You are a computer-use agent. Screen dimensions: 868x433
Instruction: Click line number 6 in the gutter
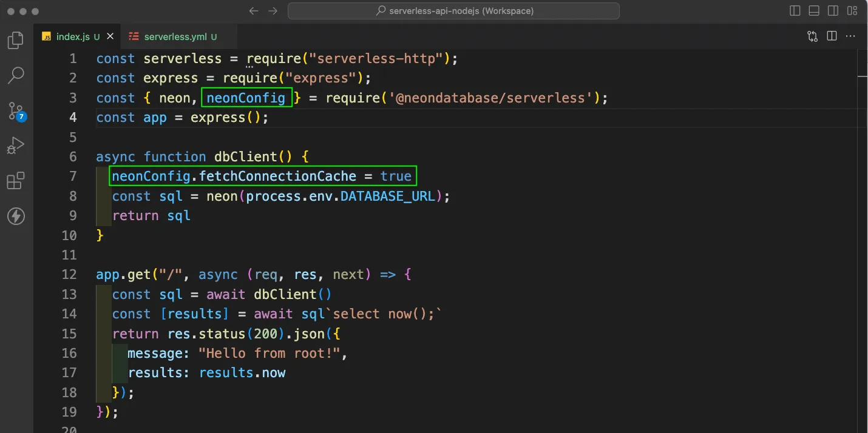click(73, 157)
